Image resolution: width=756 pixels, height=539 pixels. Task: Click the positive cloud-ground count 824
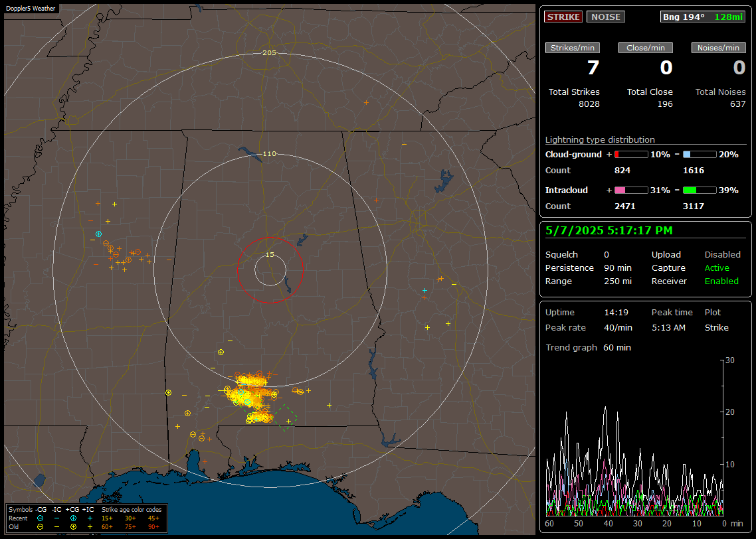622,171
